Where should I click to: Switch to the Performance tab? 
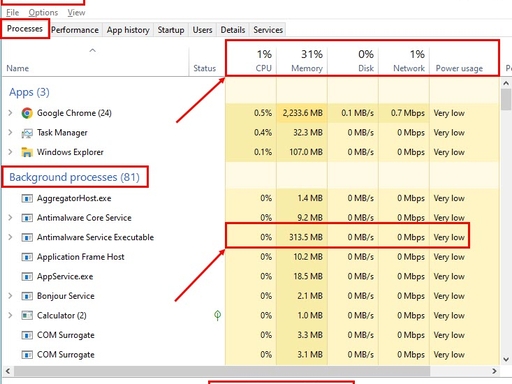[75, 30]
